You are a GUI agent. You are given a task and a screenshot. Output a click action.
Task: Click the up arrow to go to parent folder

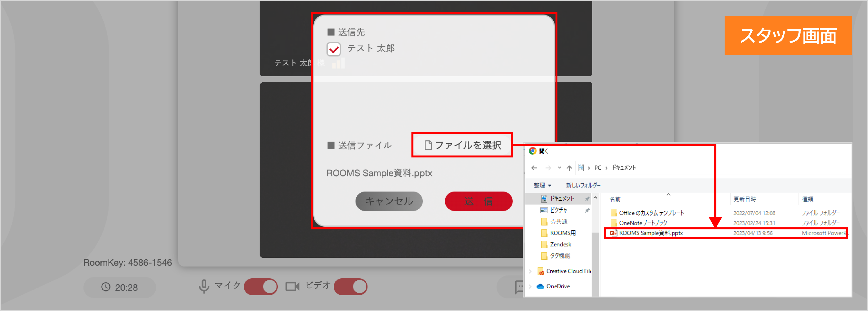point(569,168)
